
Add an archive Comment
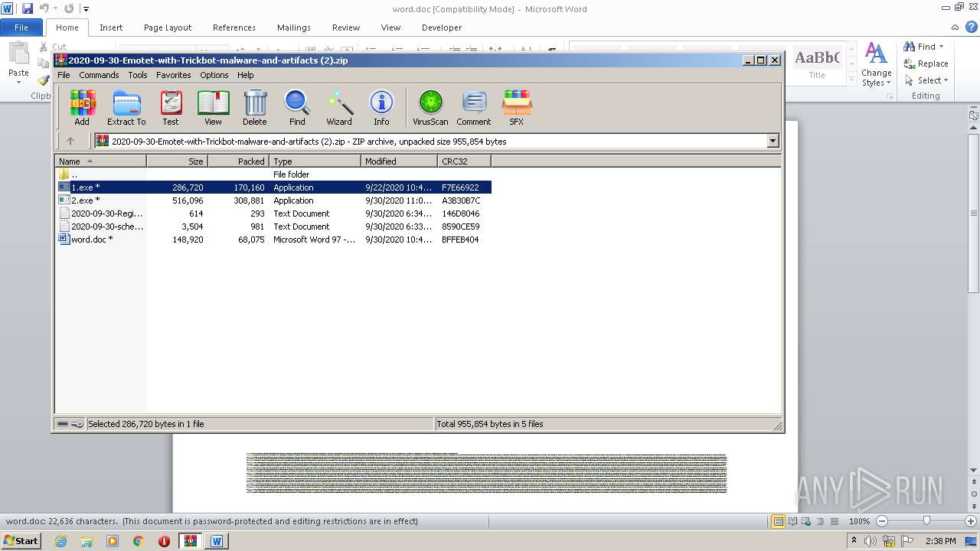click(474, 107)
